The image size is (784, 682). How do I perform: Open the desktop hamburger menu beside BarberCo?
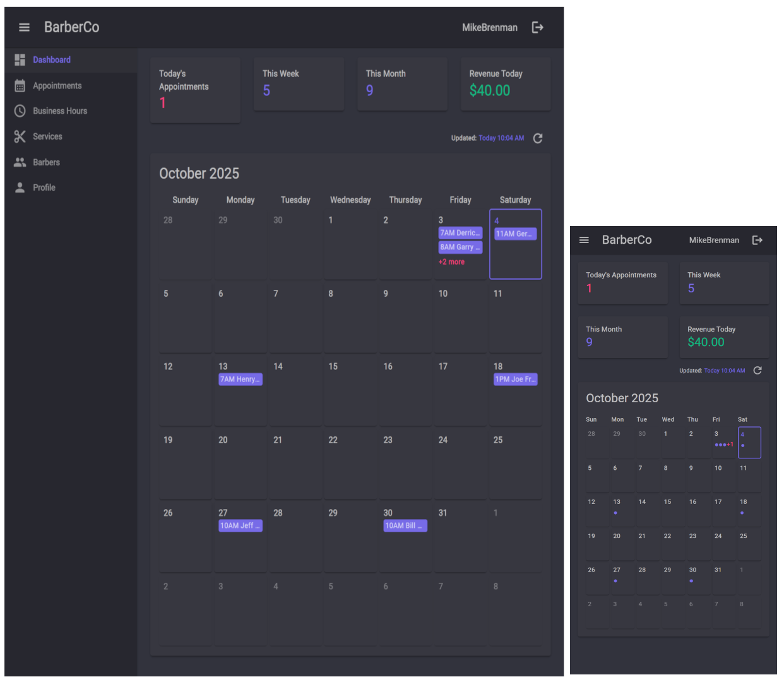click(24, 27)
